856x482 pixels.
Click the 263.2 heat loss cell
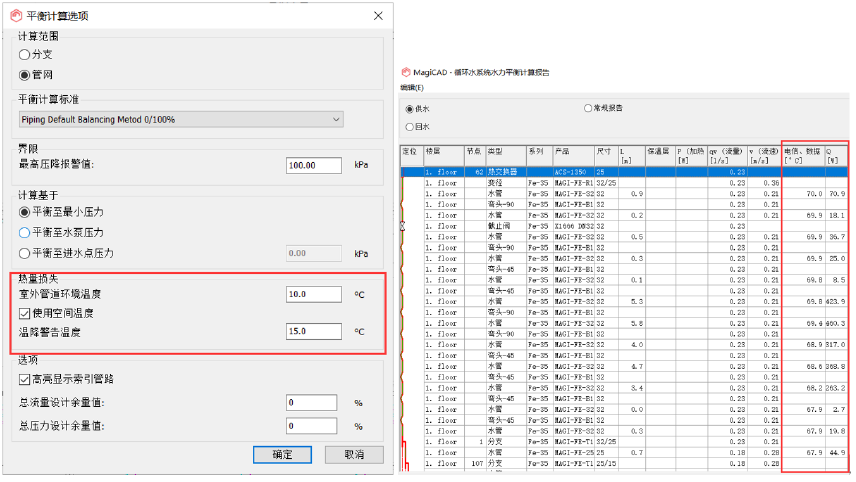(x=836, y=388)
